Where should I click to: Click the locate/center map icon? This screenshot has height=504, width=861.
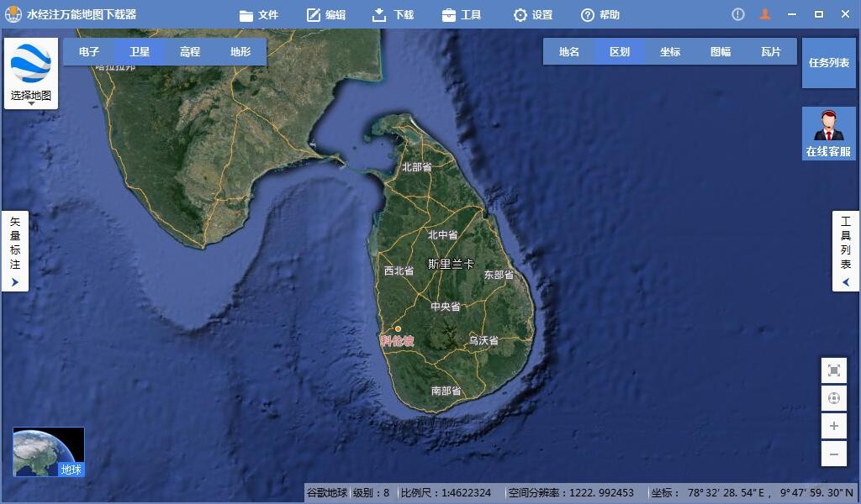(x=833, y=398)
